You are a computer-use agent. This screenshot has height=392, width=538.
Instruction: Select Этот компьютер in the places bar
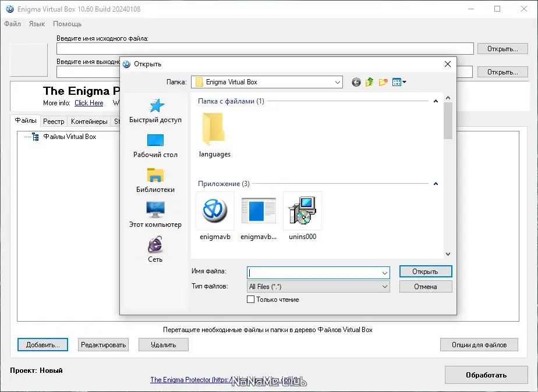[155, 215]
